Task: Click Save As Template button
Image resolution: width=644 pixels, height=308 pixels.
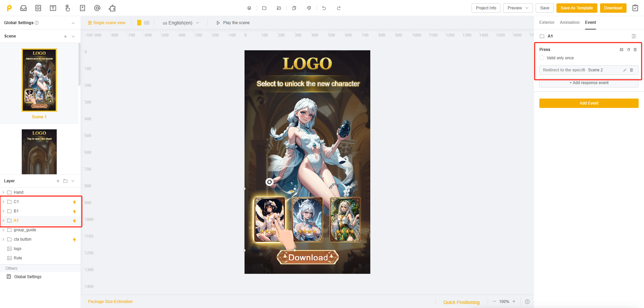Action: 577,8
